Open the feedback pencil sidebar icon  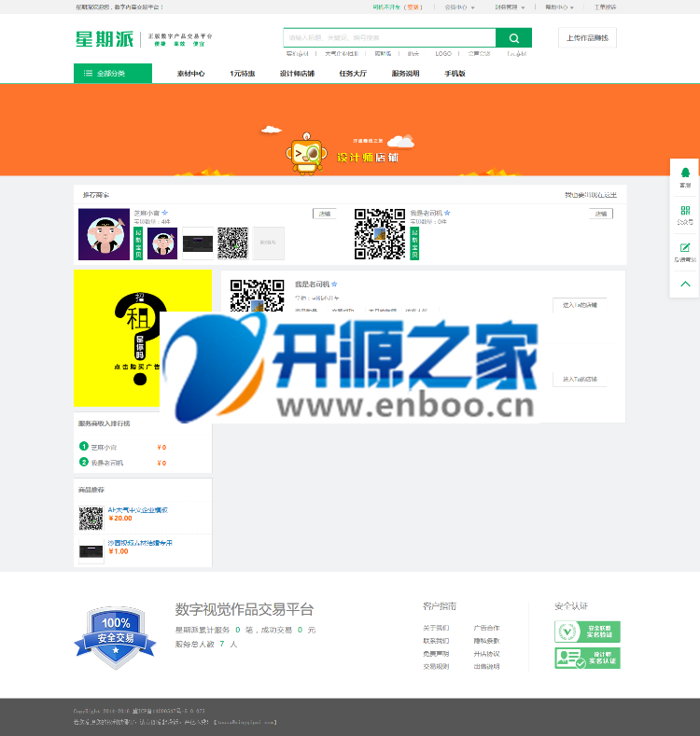tap(685, 248)
